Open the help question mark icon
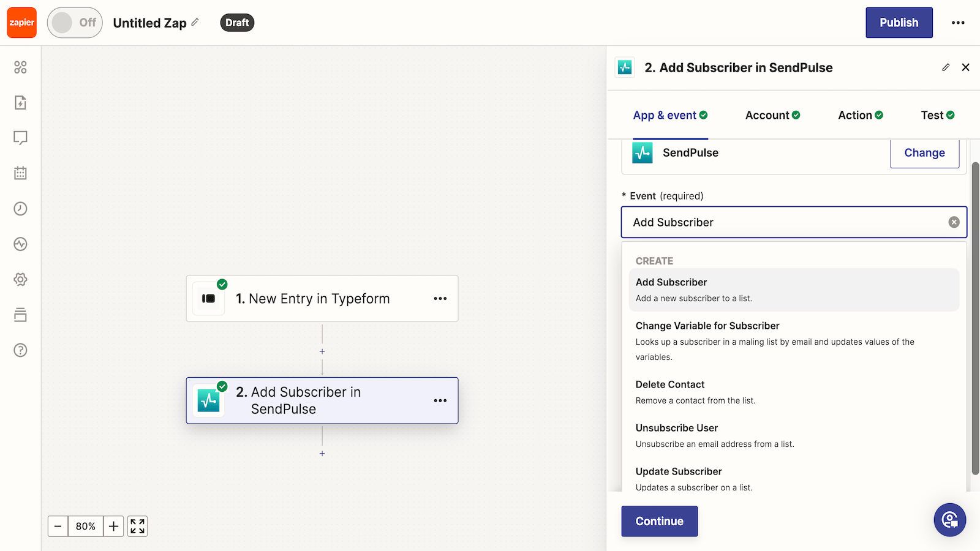980x551 pixels. pos(20,350)
